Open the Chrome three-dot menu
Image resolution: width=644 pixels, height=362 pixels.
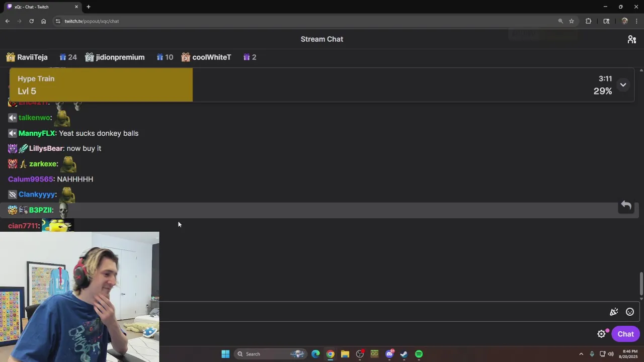tap(637, 21)
